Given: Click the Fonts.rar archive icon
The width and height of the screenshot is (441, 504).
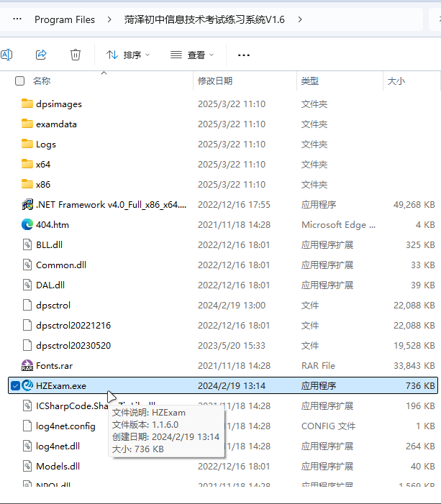Looking at the screenshot, I should [27, 365].
